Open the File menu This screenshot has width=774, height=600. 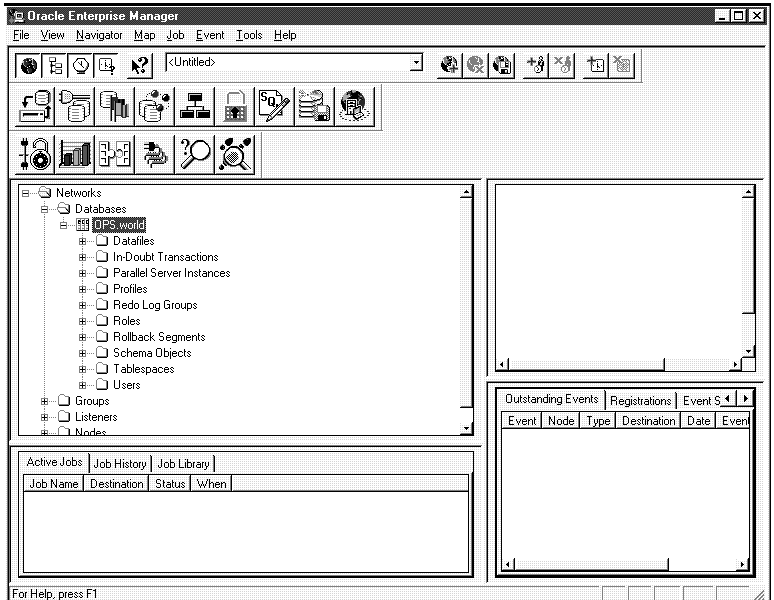coord(21,35)
